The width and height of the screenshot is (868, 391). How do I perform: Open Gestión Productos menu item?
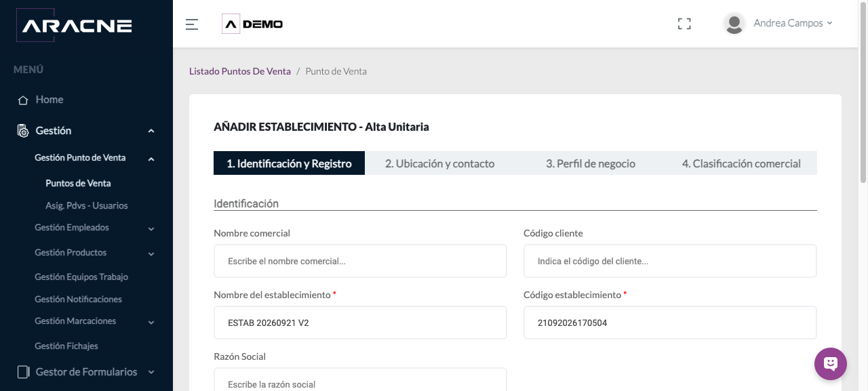(x=71, y=253)
